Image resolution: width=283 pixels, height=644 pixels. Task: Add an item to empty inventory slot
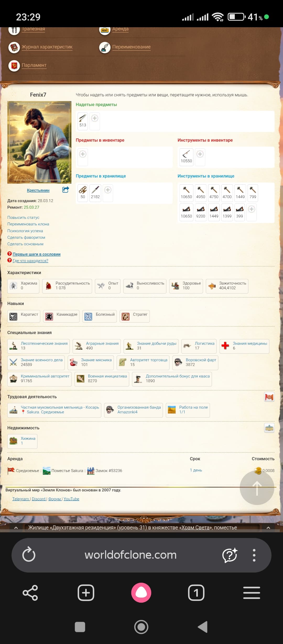[x=83, y=154]
